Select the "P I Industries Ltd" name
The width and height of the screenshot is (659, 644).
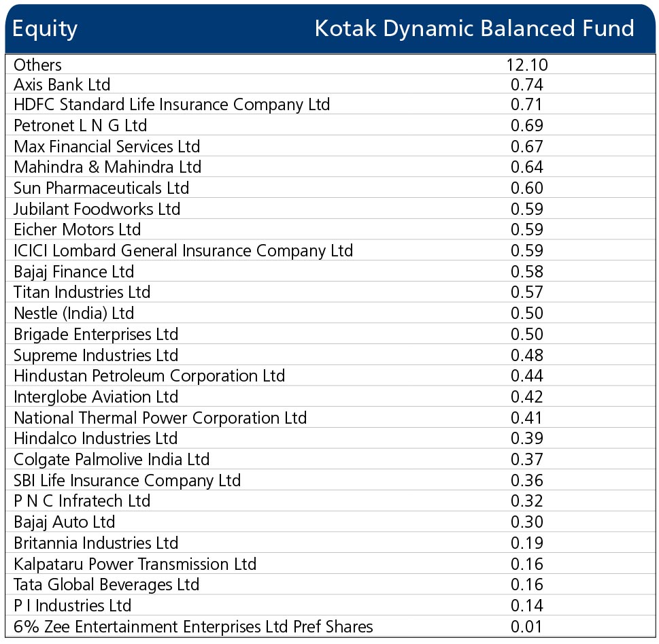pos(73,606)
